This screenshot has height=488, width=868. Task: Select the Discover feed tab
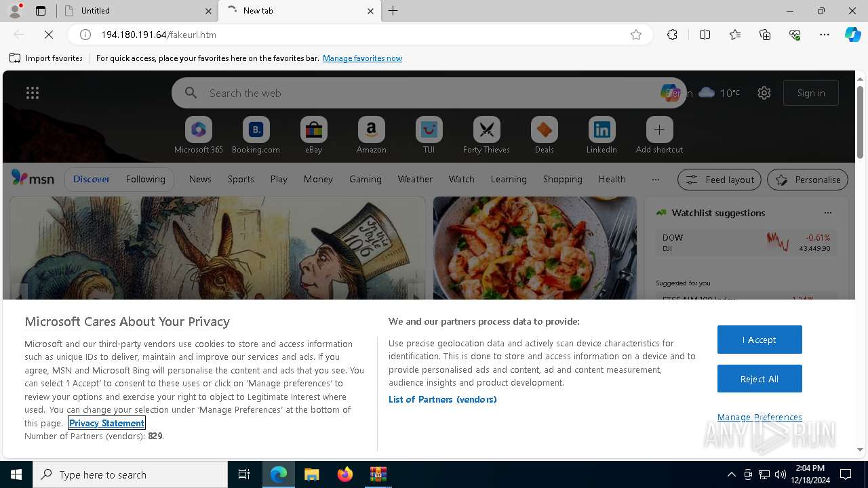click(x=92, y=179)
